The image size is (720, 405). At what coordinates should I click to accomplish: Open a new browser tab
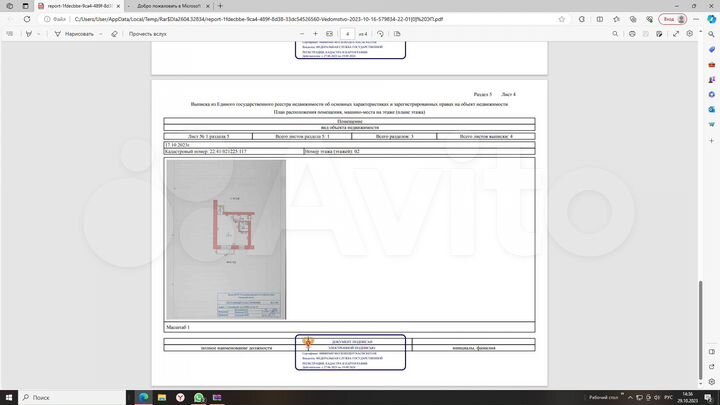click(221, 6)
